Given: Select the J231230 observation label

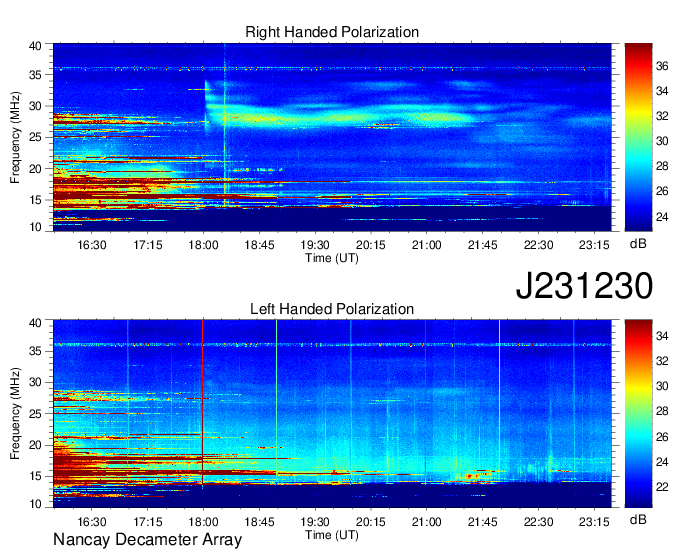Looking at the screenshot, I should click(x=584, y=286).
